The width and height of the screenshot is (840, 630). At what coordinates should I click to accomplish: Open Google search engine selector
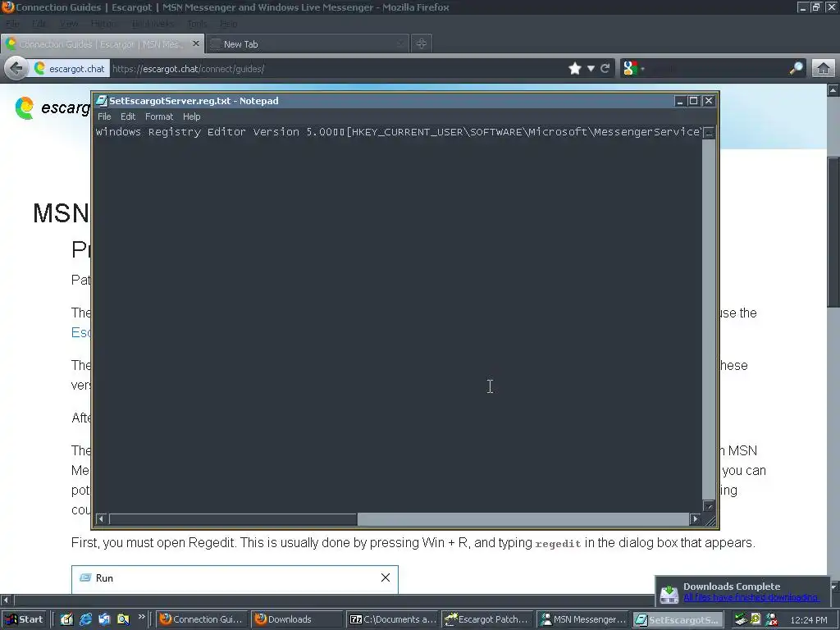[634, 69]
